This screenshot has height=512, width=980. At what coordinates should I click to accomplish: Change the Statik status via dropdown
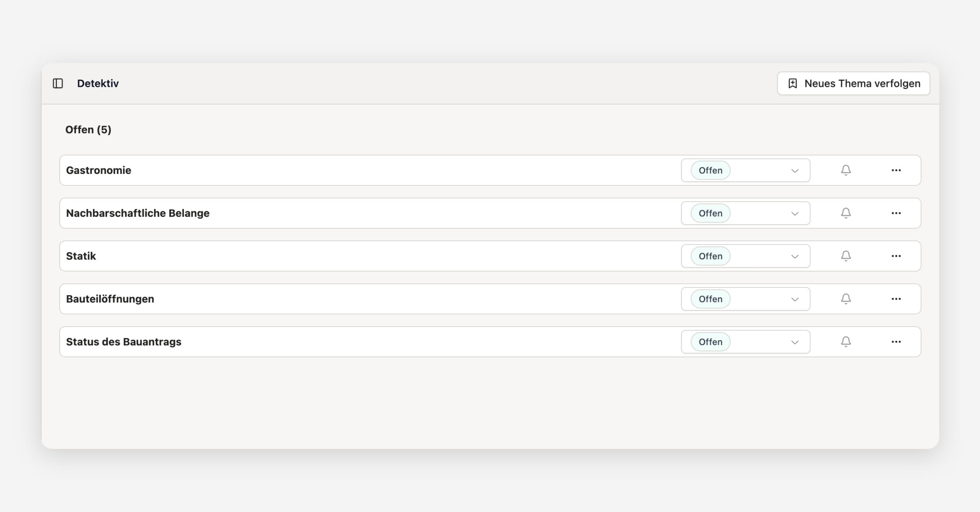click(x=746, y=256)
